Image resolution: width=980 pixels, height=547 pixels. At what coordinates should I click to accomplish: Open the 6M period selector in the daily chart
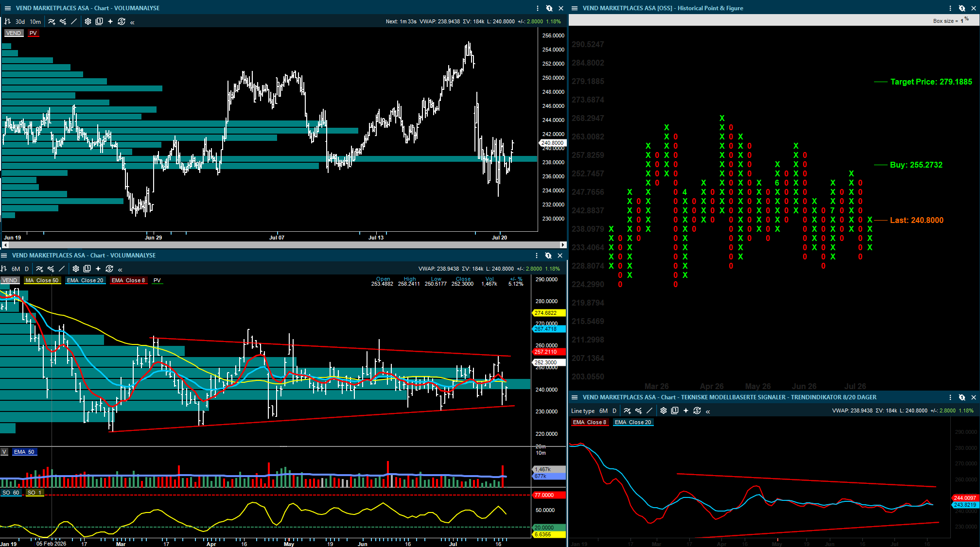point(16,269)
